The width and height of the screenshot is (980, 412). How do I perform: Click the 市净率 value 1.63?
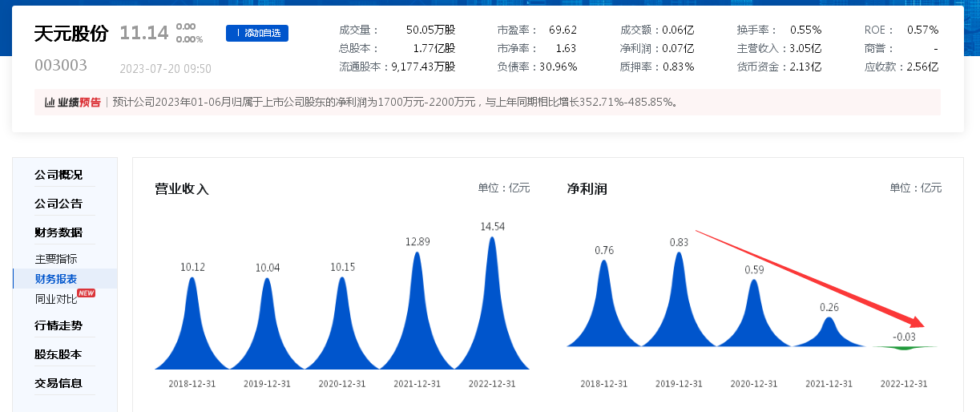[x=566, y=48]
